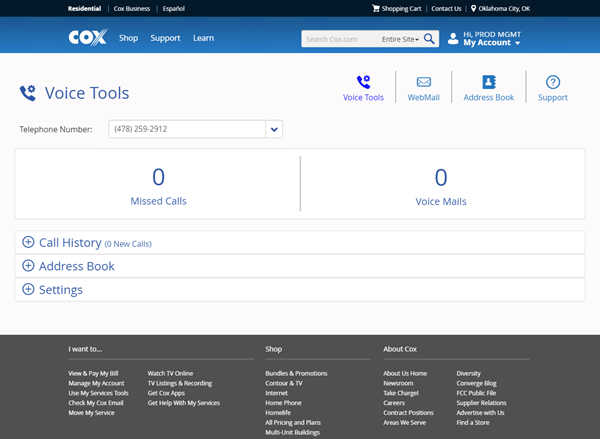Screen dimensions: 600x439
Task: Click Internet footer link
Action: (x=277, y=393)
